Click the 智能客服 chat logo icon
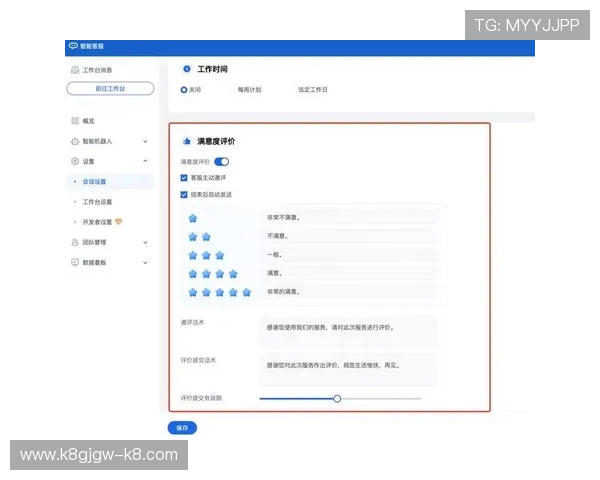The height and width of the screenshot is (480, 600). click(x=73, y=46)
